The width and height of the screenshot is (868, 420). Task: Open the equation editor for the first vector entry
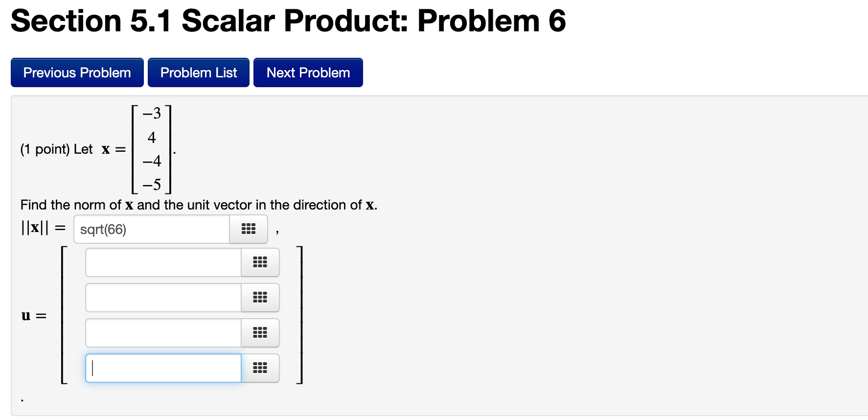point(259,262)
